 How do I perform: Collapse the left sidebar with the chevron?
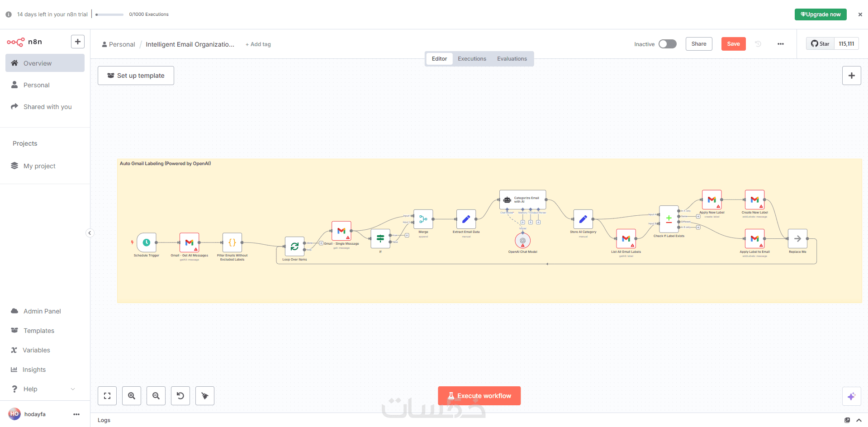pyautogui.click(x=90, y=233)
